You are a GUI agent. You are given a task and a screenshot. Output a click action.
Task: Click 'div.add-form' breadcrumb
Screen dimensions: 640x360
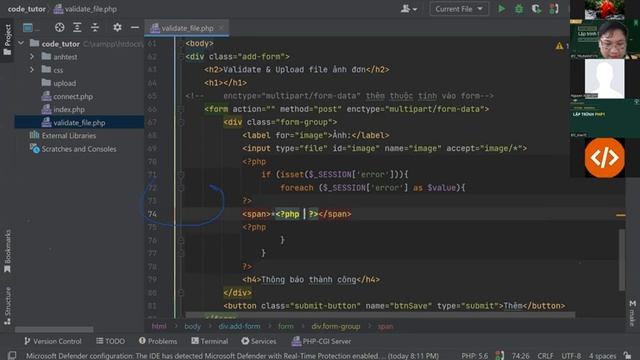(x=239, y=326)
